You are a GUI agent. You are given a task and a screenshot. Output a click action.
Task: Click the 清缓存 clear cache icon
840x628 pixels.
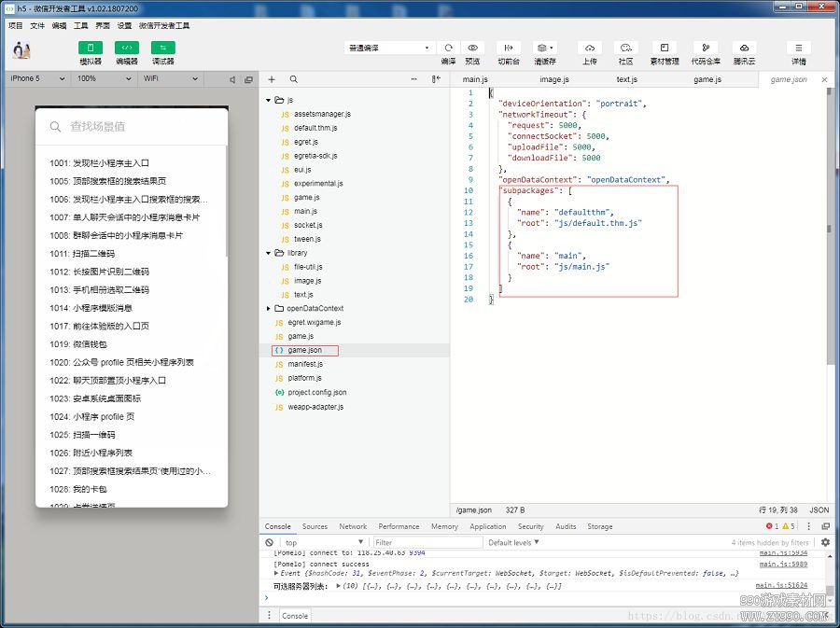pos(545,48)
